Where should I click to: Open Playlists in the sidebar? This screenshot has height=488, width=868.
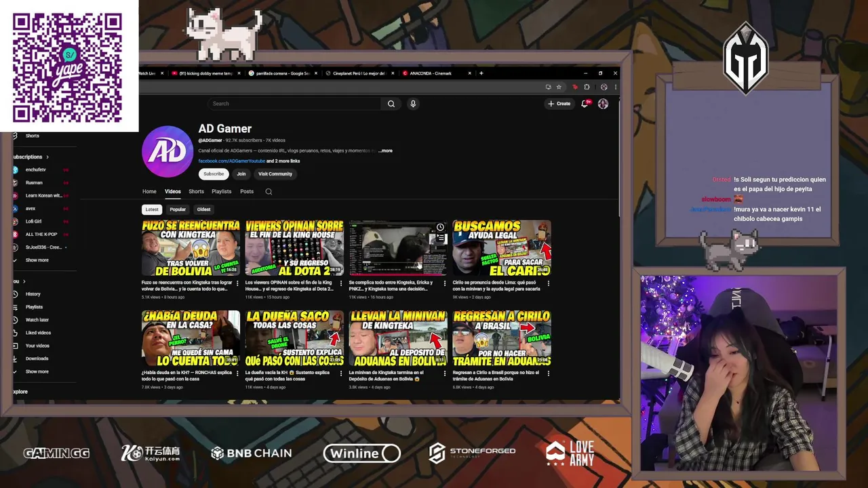click(34, 307)
